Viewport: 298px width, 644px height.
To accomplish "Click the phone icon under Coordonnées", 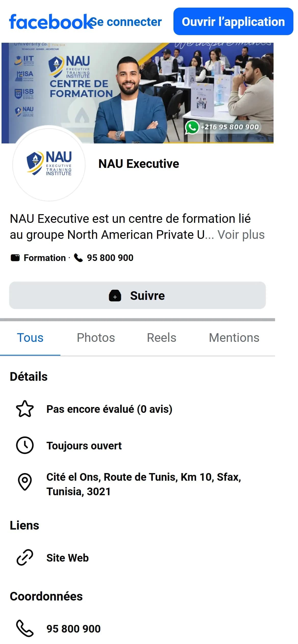I will [25, 628].
